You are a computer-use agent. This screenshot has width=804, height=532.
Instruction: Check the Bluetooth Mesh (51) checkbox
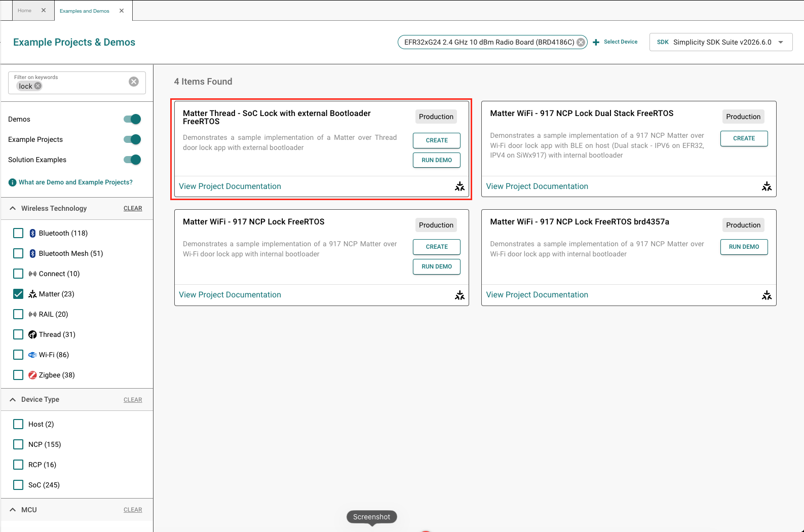[18, 253]
